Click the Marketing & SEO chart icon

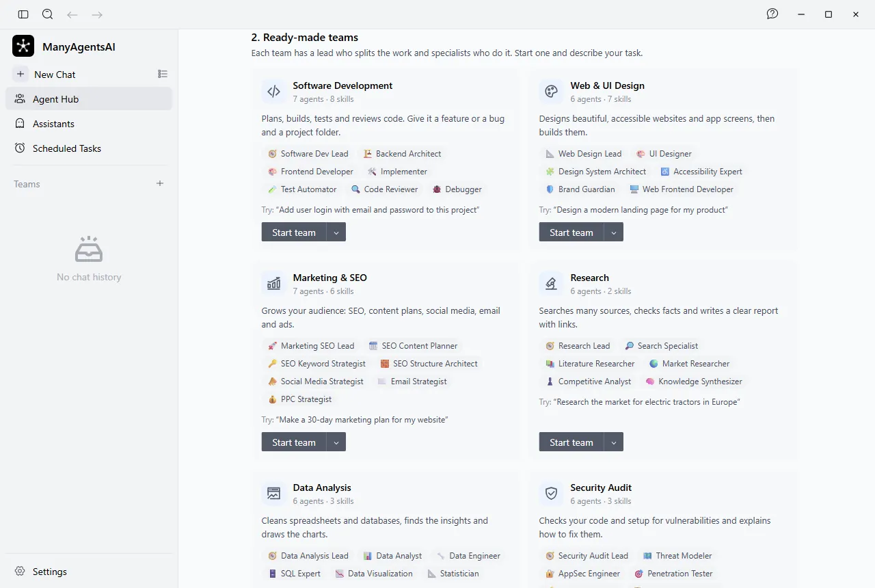click(274, 284)
